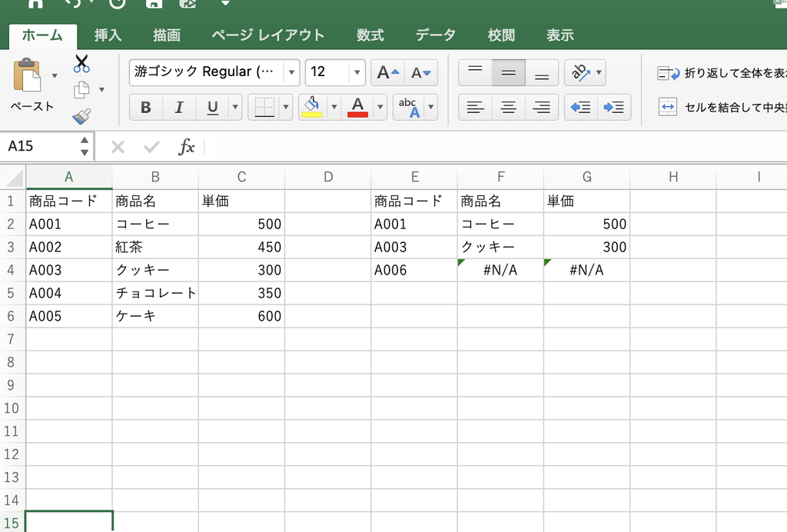The width and height of the screenshot is (787, 532).
Task: Click the insert function fx icon
Action: tap(186, 147)
